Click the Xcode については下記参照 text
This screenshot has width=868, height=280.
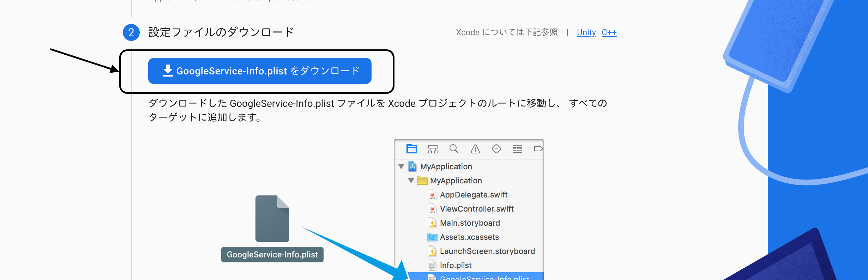[x=507, y=32]
